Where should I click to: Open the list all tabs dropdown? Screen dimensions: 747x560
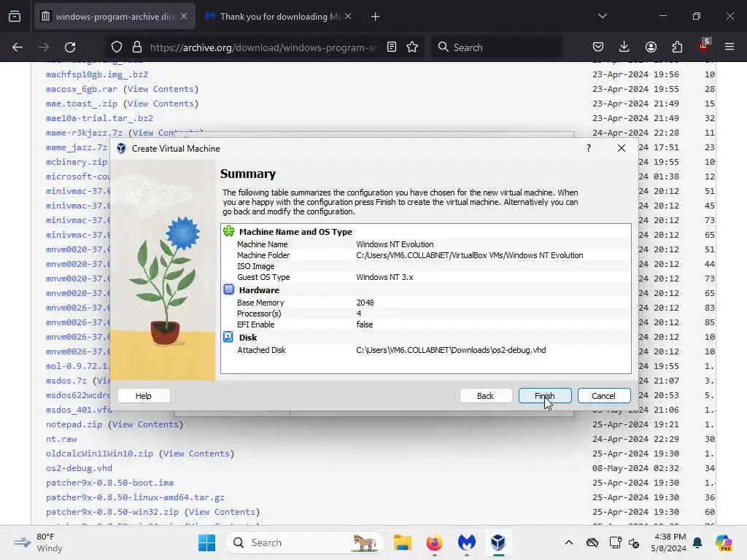point(602,16)
